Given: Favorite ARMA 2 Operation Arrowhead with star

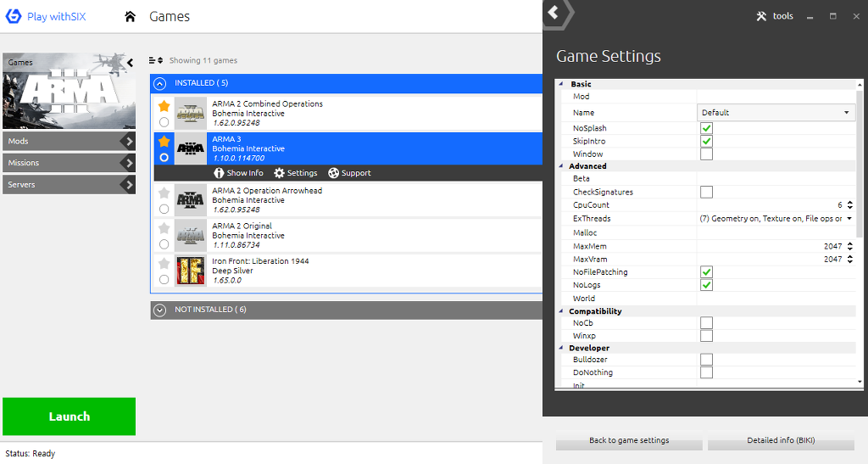Looking at the screenshot, I should (164, 193).
